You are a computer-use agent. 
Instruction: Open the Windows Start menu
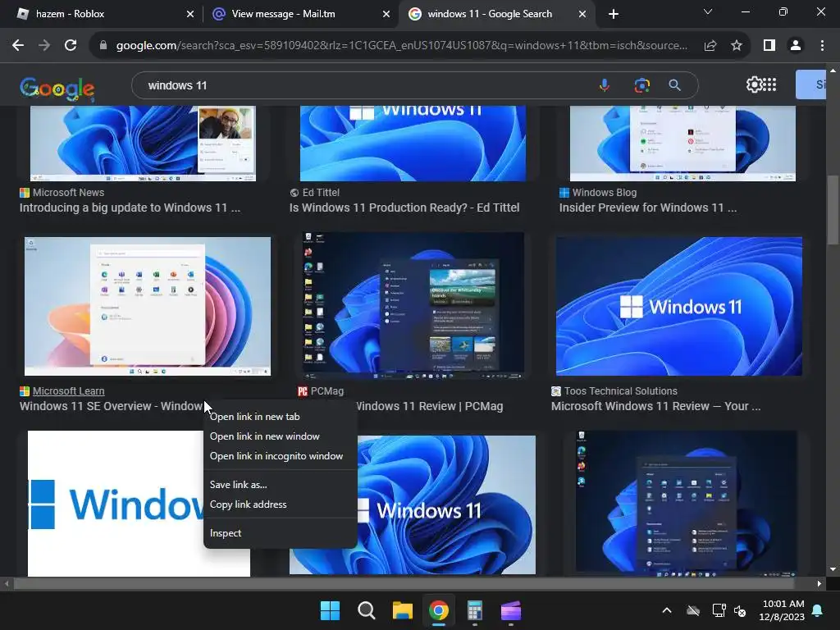(330, 610)
